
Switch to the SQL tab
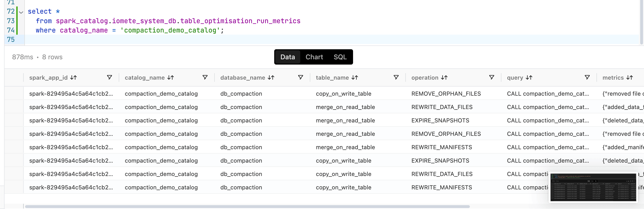click(x=340, y=57)
